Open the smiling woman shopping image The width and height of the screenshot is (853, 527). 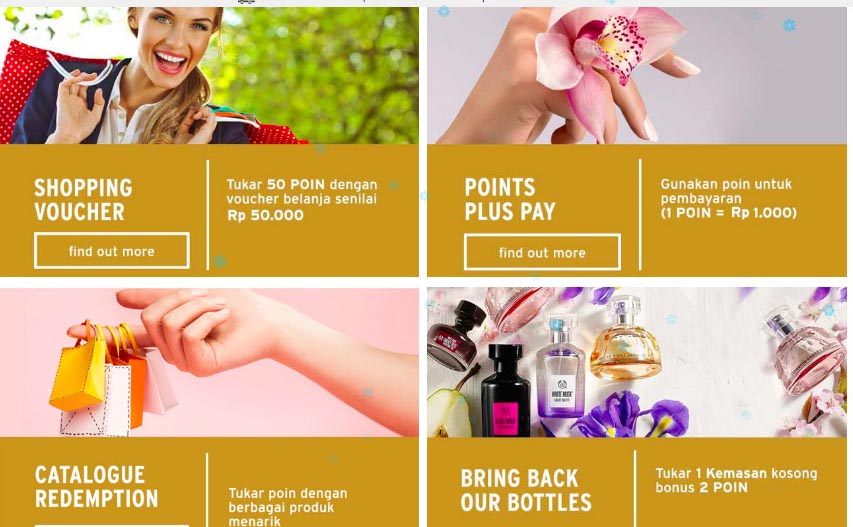click(x=209, y=75)
